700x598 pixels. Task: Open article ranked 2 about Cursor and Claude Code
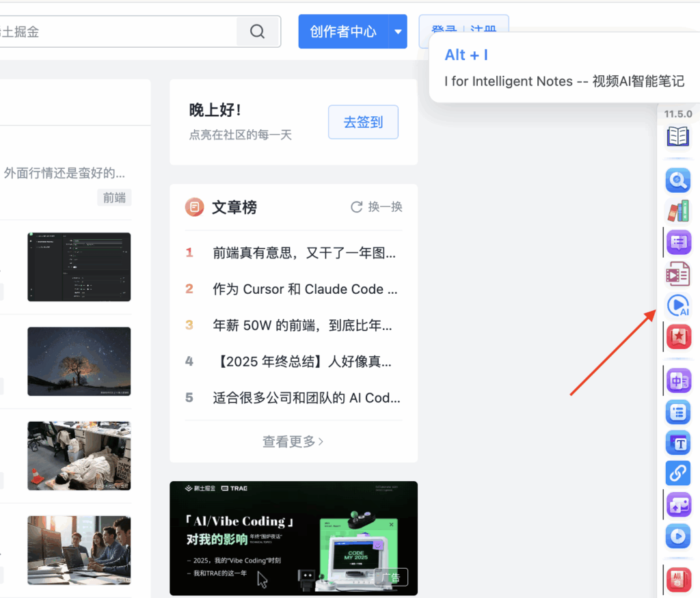pyautogui.click(x=304, y=289)
